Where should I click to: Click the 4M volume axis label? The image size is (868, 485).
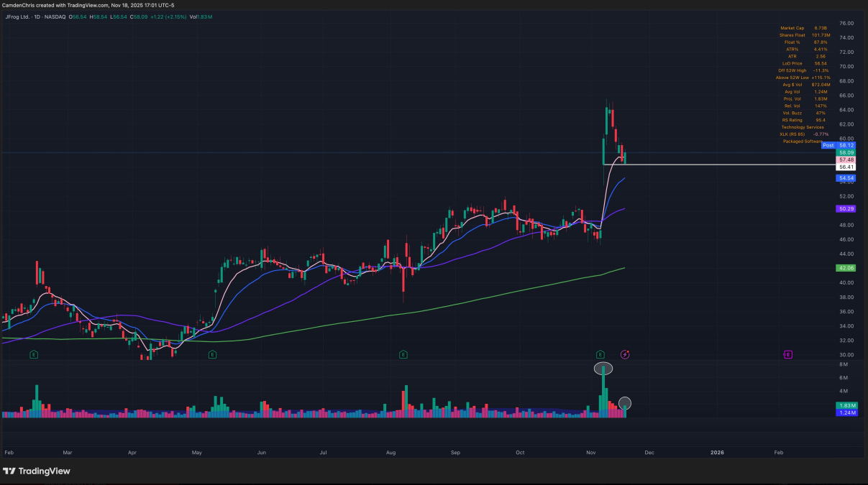coord(843,392)
